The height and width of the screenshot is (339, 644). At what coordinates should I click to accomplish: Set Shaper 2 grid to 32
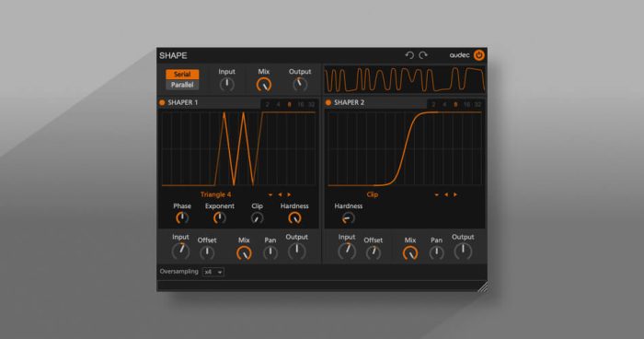click(477, 104)
